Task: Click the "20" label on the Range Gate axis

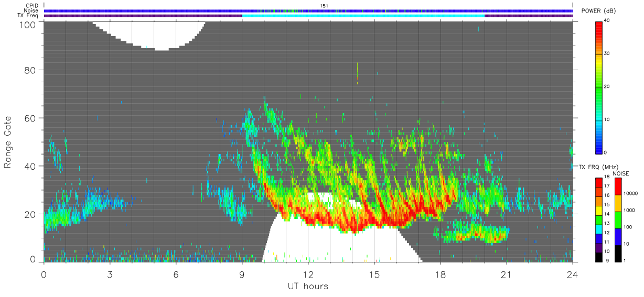Action: (x=30, y=214)
